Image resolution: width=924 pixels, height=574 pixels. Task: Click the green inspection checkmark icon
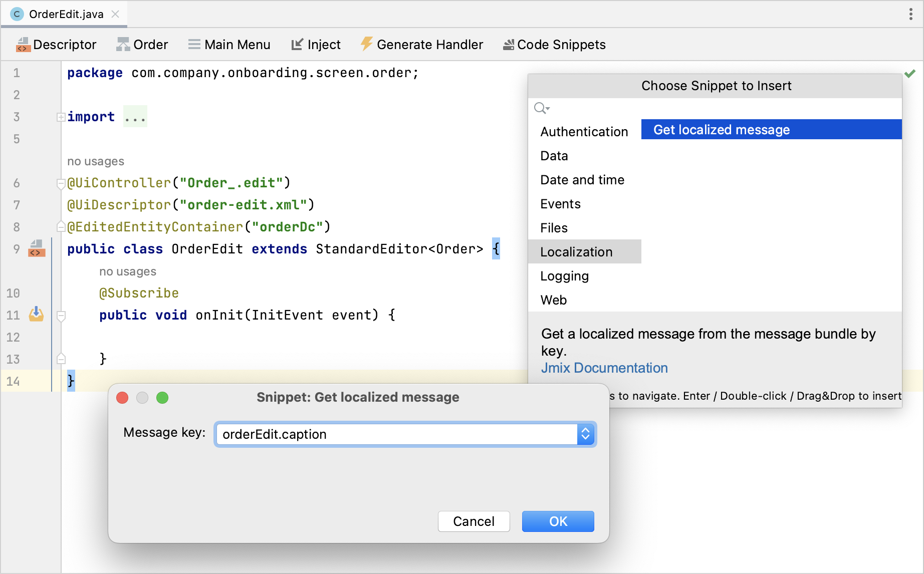[910, 74]
